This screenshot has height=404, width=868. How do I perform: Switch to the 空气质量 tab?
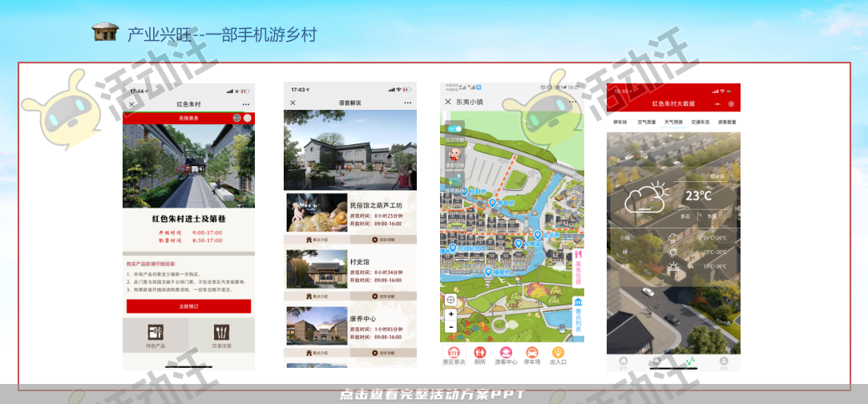coord(647,123)
